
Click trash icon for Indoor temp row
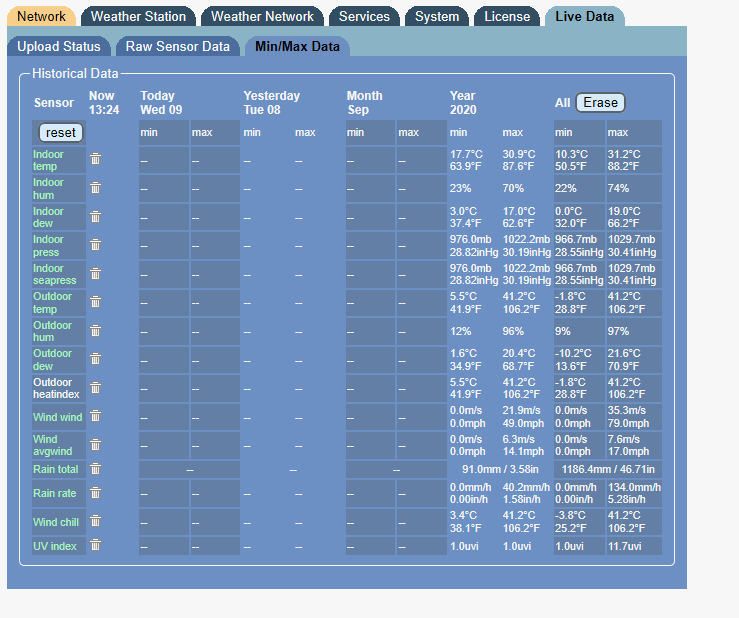click(95, 159)
